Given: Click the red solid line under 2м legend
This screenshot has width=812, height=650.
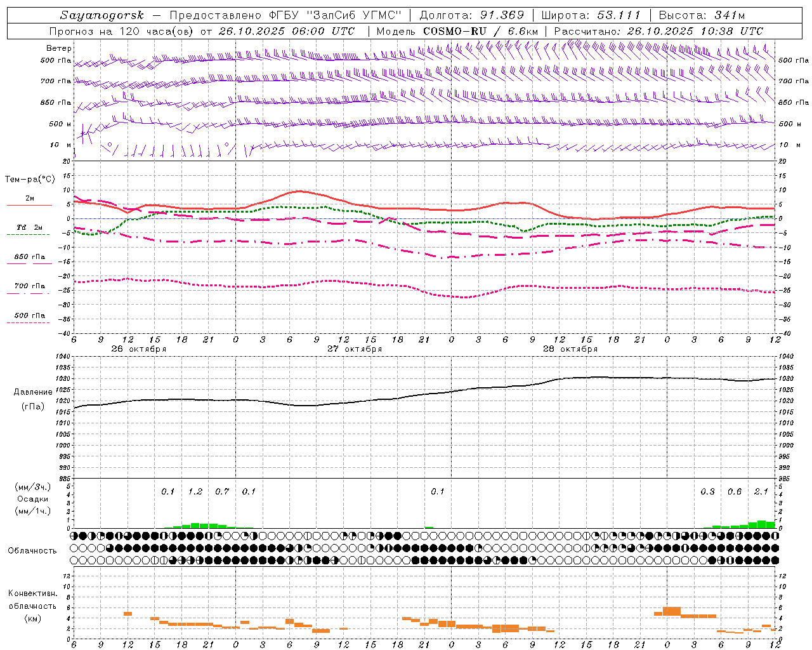Looking at the screenshot, I should pos(30,206).
